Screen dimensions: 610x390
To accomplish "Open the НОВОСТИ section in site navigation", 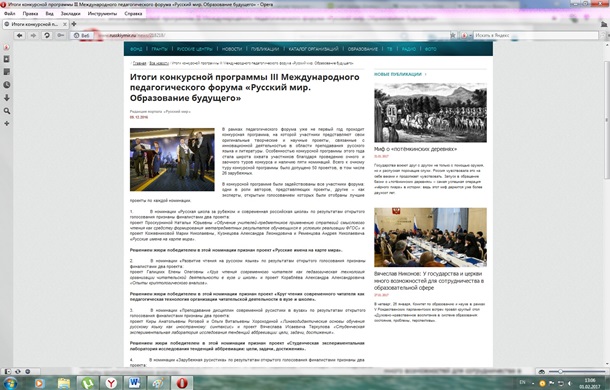I will click(232, 49).
